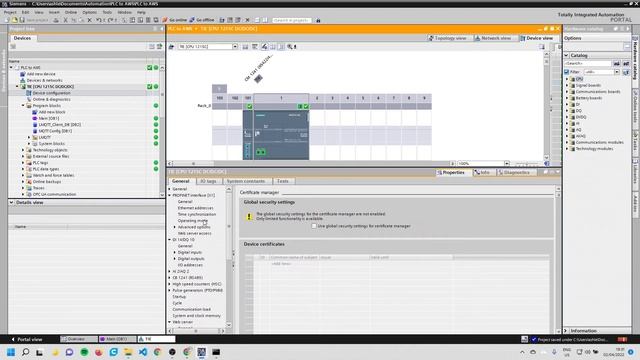The image size is (640, 360).
Task: Select Online & diagnostics in project tree
Action: point(51,99)
